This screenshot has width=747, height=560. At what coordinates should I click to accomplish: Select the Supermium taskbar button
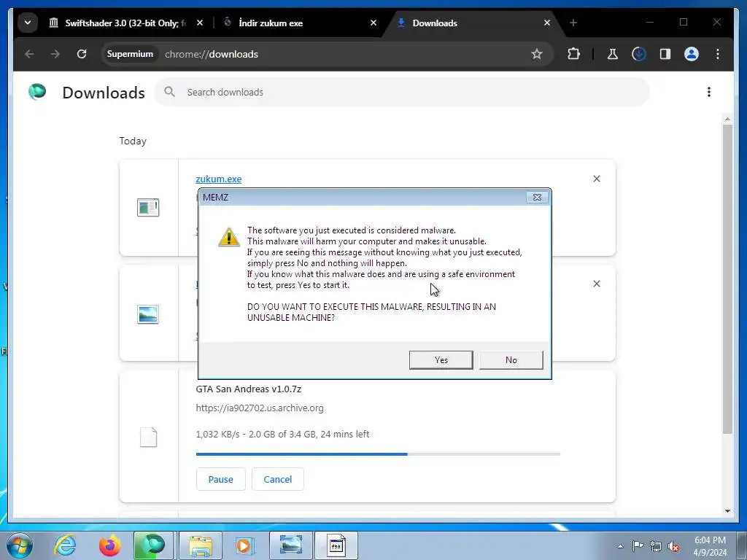[153, 545]
